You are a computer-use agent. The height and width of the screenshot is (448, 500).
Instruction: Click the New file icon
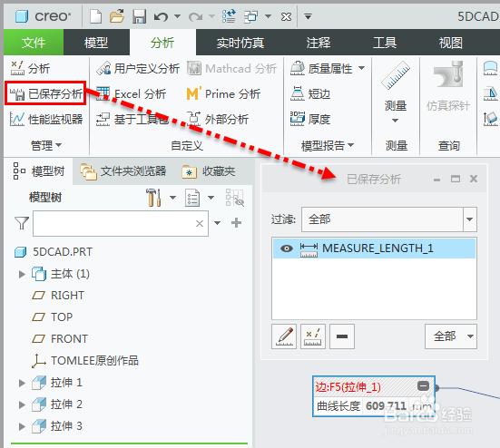(95, 16)
